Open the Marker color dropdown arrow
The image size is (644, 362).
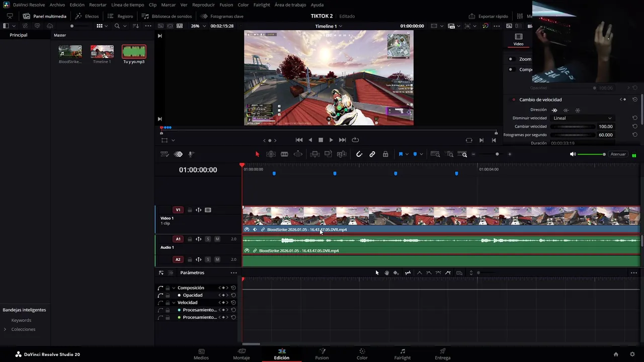click(x=421, y=154)
